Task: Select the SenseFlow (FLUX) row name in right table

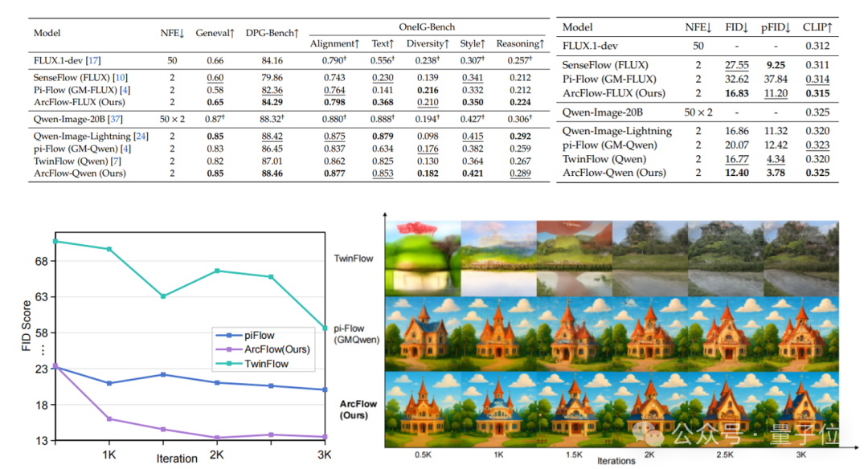Action: [605, 65]
